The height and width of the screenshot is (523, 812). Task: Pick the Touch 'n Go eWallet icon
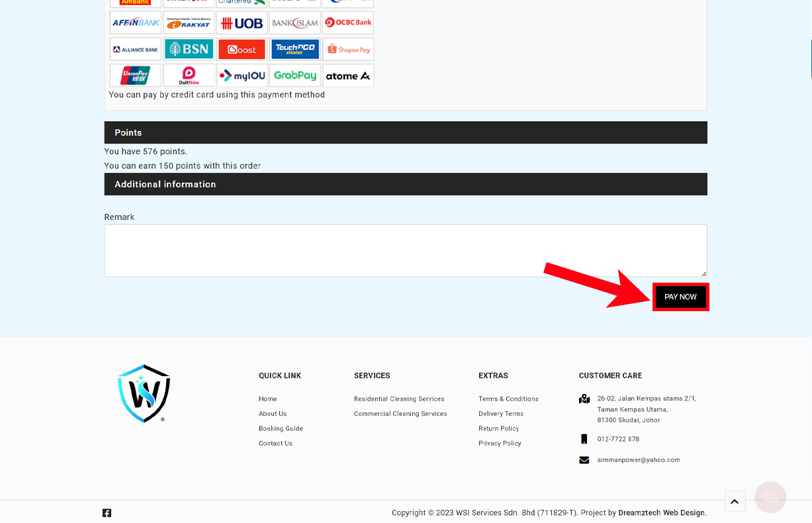pyautogui.click(x=295, y=49)
